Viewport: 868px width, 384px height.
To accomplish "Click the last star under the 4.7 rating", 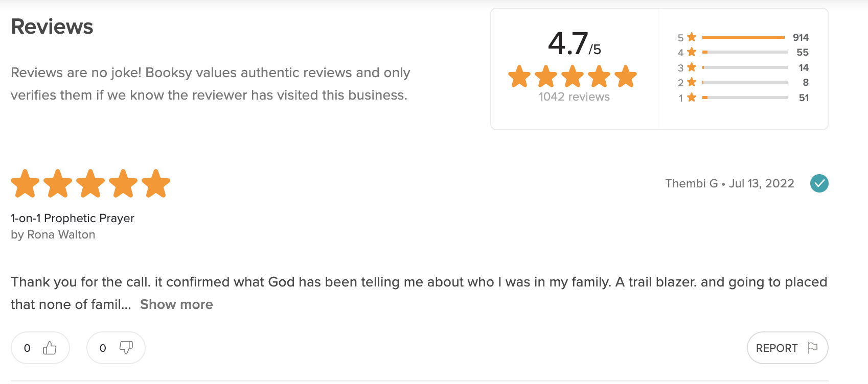I will pyautogui.click(x=625, y=77).
